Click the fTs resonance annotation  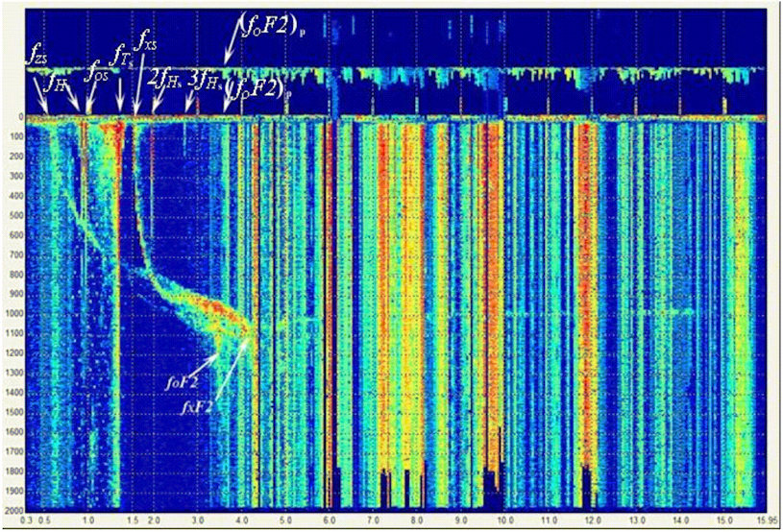click(x=122, y=53)
